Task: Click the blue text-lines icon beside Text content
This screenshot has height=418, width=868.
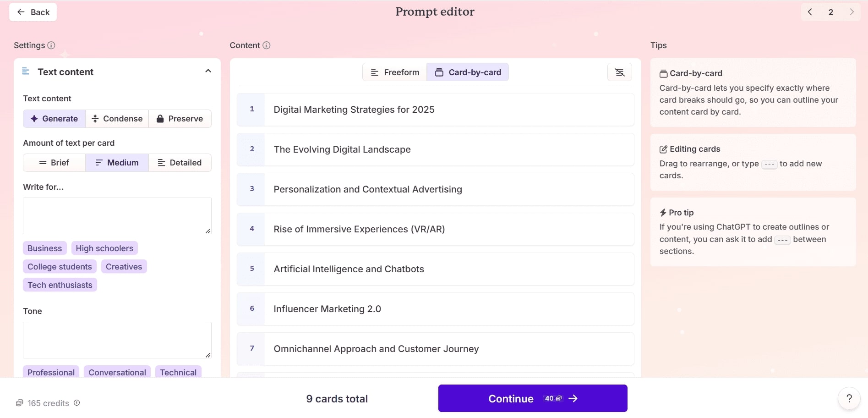Action: [25, 71]
